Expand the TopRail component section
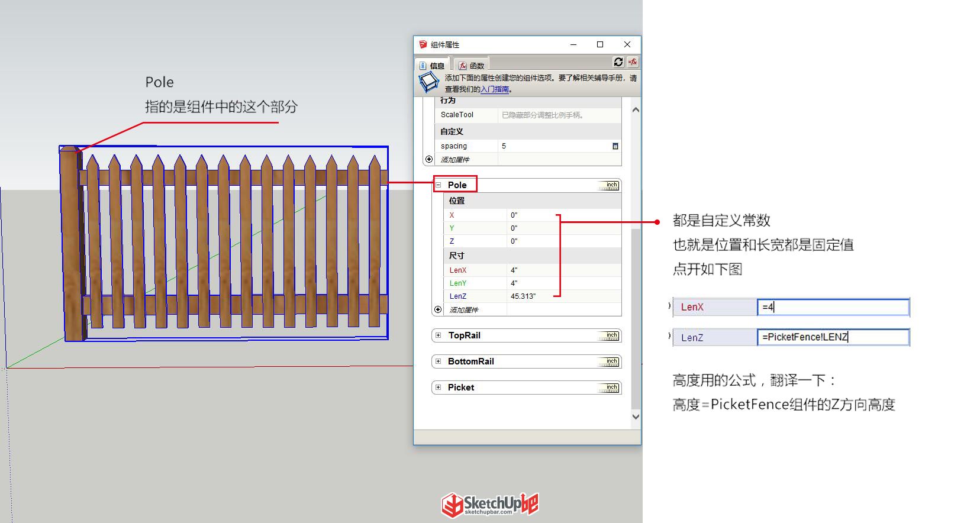This screenshot has height=523, width=980. 439,335
